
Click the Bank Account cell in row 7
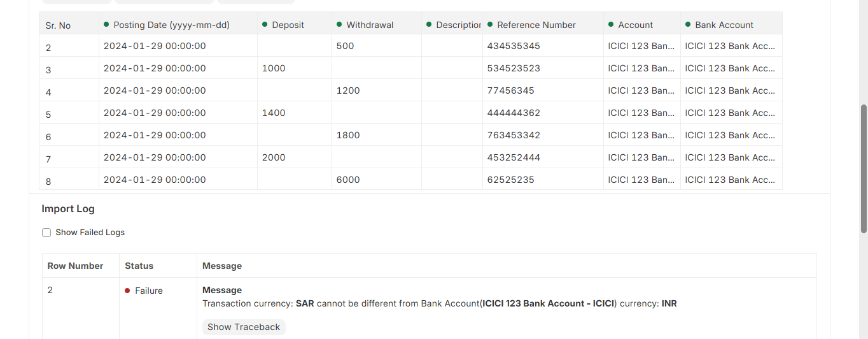coord(730,157)
